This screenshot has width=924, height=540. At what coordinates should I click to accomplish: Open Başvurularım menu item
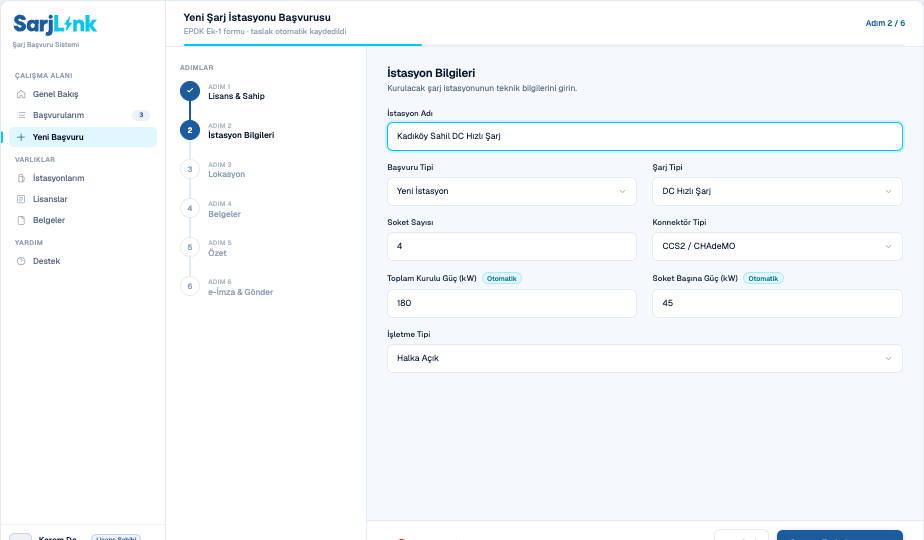[83, 116]
